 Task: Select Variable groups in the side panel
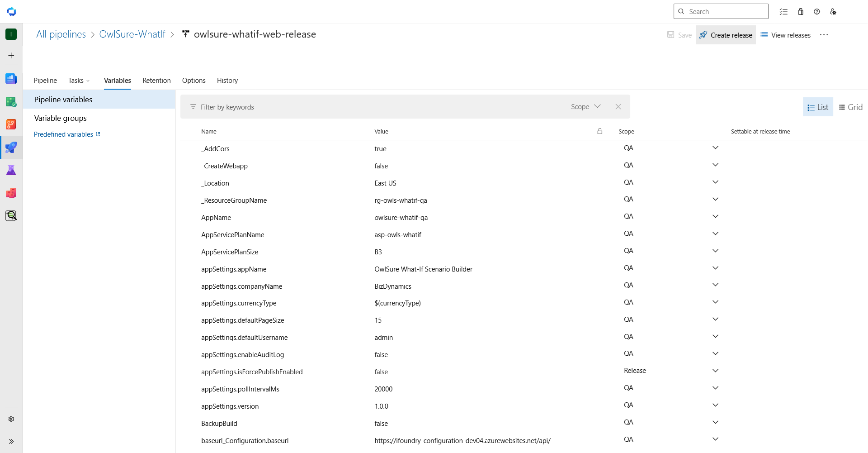61,118
